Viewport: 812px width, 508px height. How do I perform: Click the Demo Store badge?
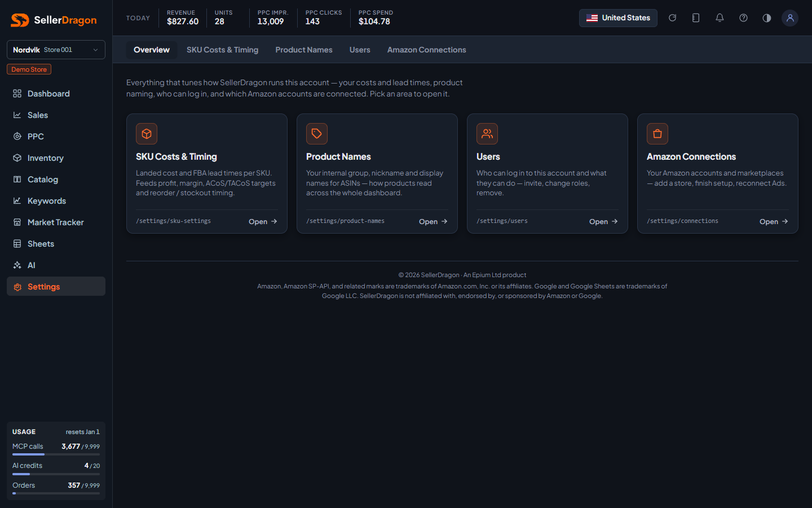click(29, 69)
